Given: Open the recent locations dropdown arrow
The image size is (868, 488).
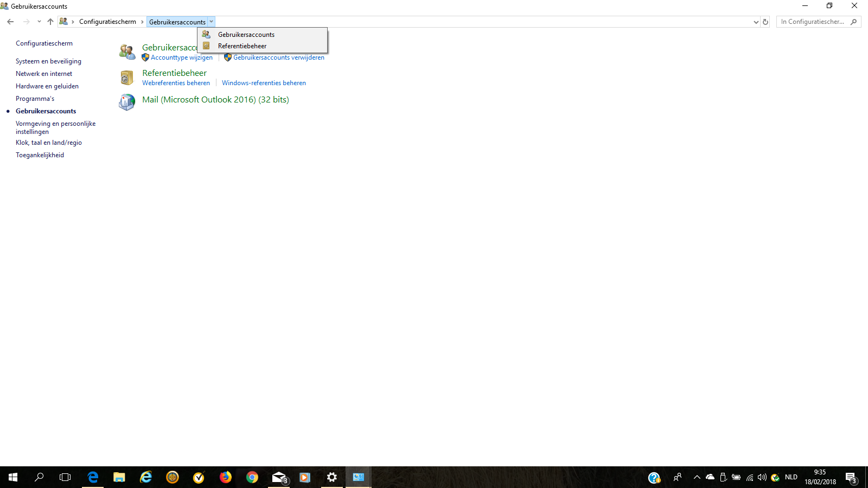Looking at the screenshot, I should click(39, 22).
